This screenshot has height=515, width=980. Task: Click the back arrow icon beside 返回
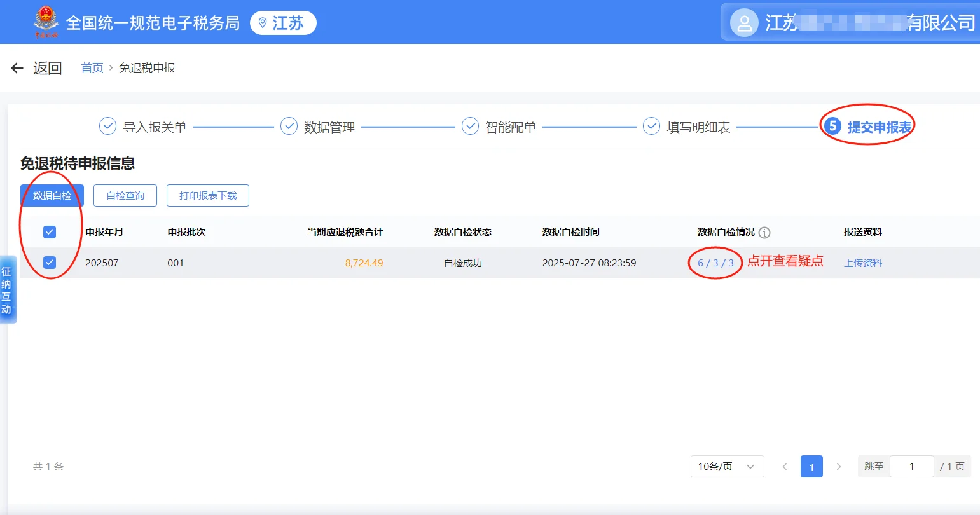(x=16, y=67)
